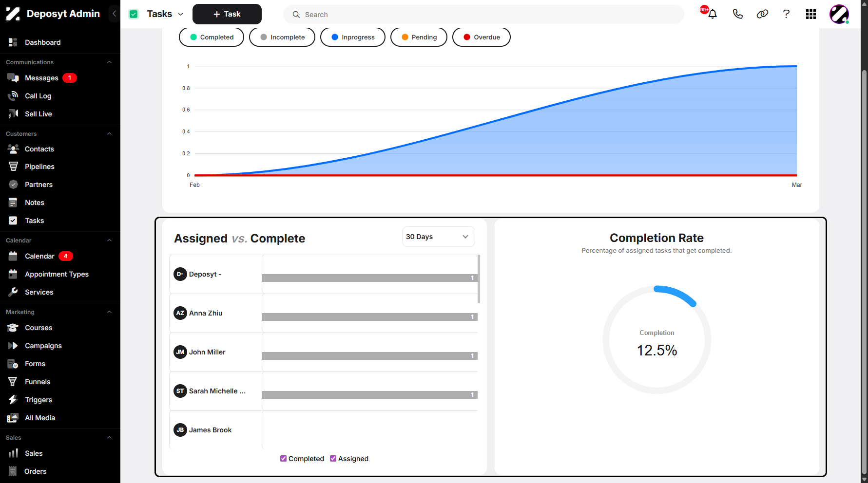
Task: Click the Call Log icon
Action: click(x=13, y=96)
